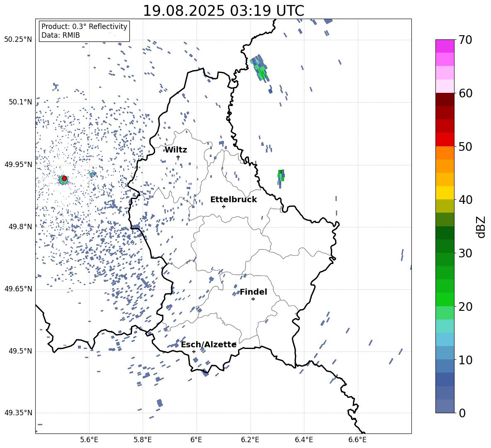Click the 6°E longitude label
This screenshot has width=491, height=448.
click(196, 440)
